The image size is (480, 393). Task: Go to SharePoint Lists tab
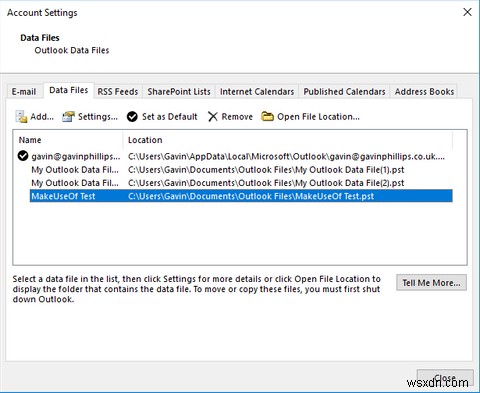pyautogui.click(x=179, y=91)
